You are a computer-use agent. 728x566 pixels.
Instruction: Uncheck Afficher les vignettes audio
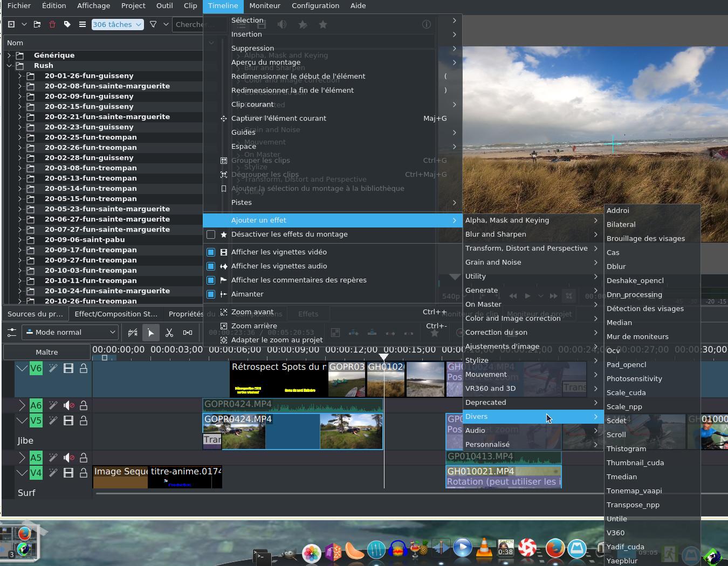pos(211,266)
